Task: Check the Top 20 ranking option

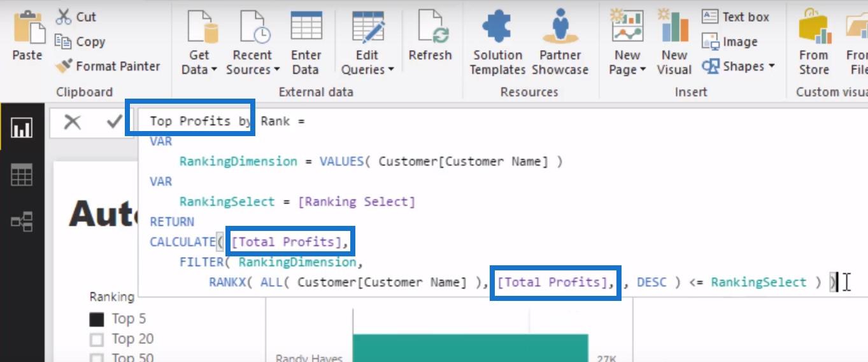Action: pos(96,340)
